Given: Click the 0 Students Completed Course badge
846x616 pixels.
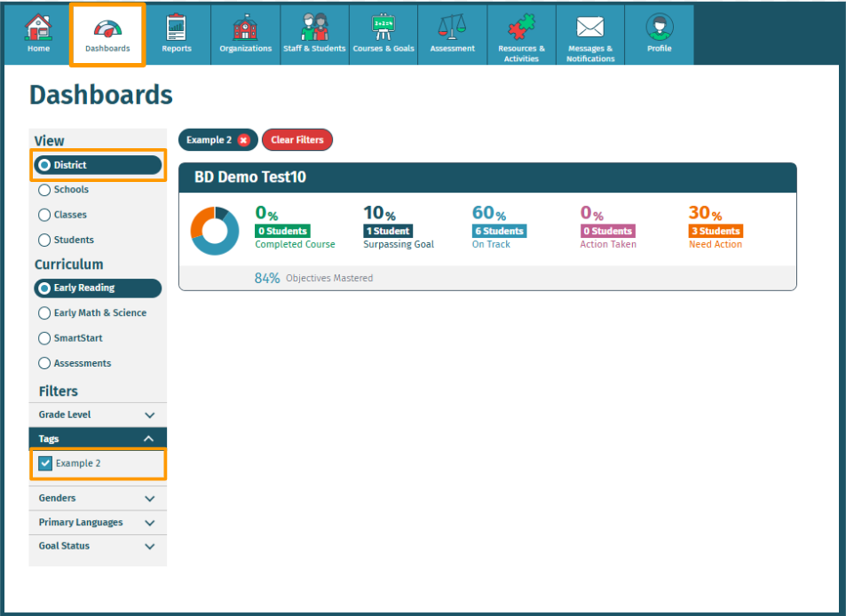Looking at the screenshot, I should [282, 232].
